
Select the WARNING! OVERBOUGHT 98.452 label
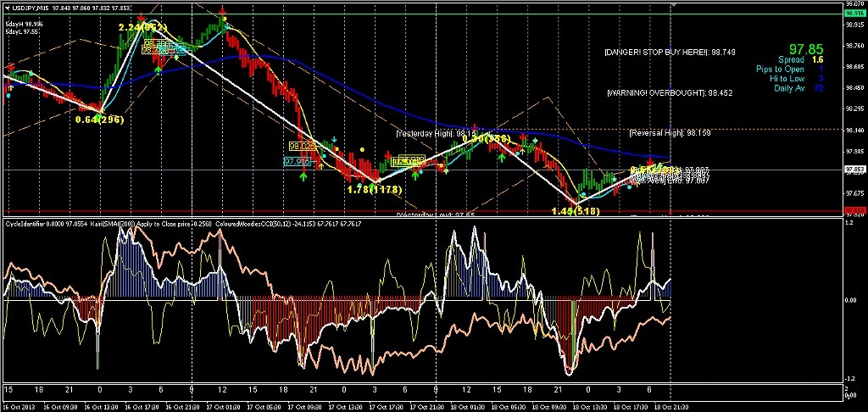click(x=670, y=93)
